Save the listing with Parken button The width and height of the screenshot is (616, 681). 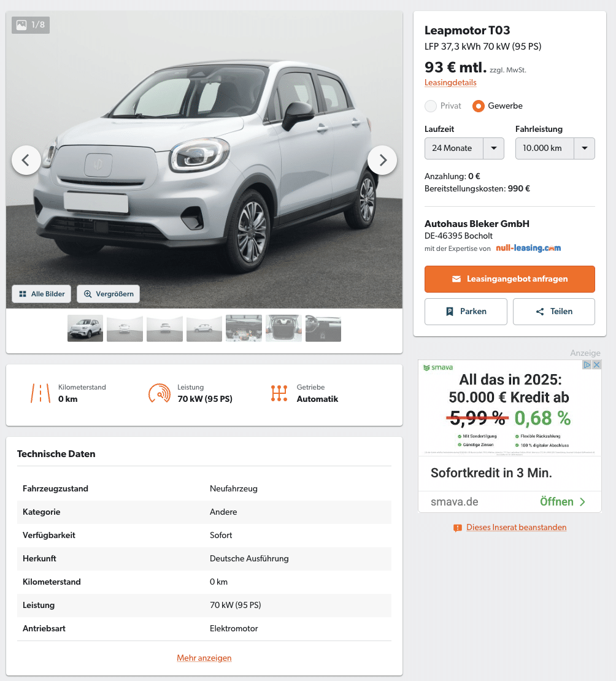click(466, 312)
